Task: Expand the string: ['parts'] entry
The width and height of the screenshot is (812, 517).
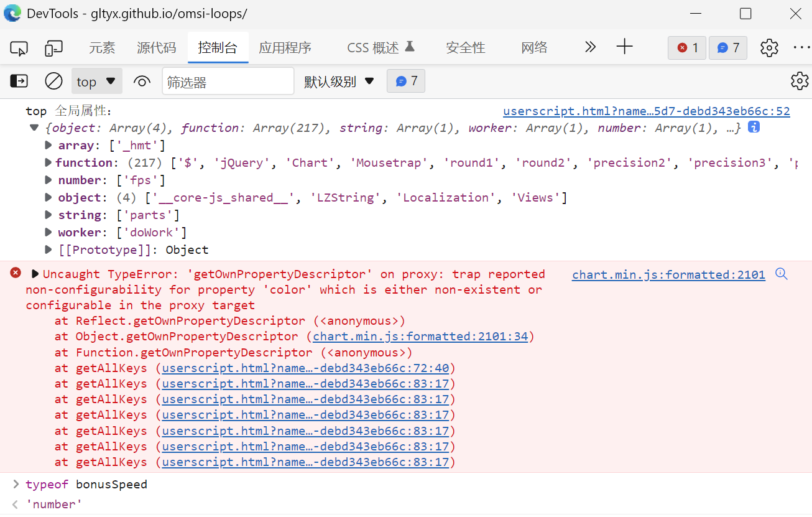Action: (48, 215)
